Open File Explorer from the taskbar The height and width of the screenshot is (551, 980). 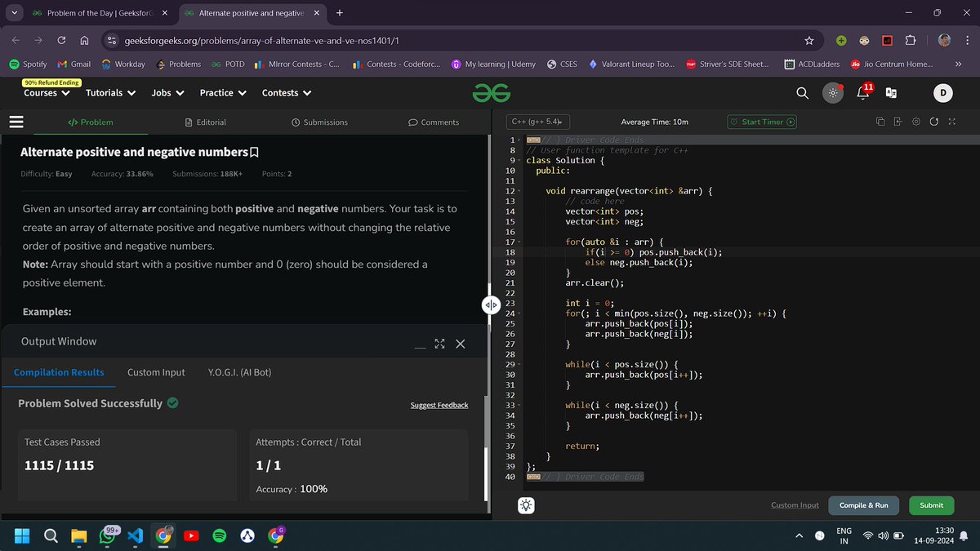click(78, 535)
